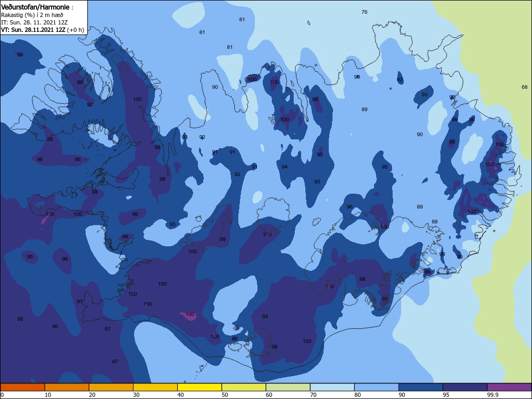Click the humidity value 68 in green area
Image resolution: width=532 pixels, height=399 pixels.
tap(525, 87)
